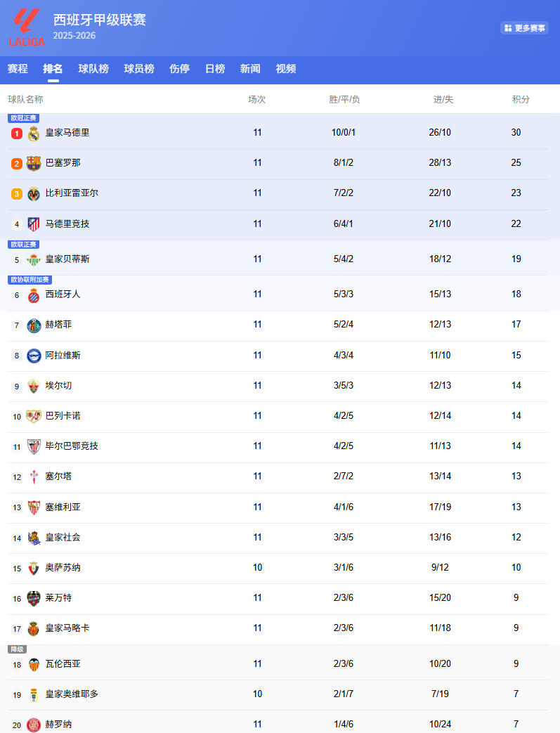Open the 皇家社会 team link
The image size is (560, 733).
coord(63,538)
